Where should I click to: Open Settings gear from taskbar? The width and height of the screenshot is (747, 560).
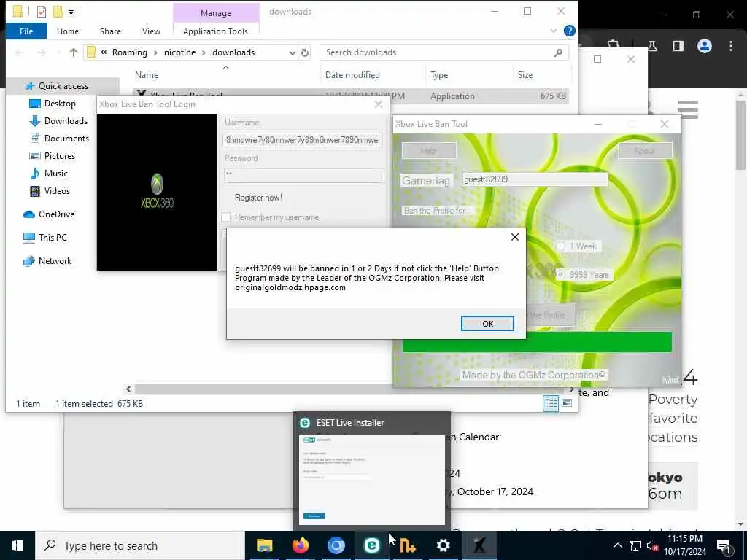click(x=443, y=545)
